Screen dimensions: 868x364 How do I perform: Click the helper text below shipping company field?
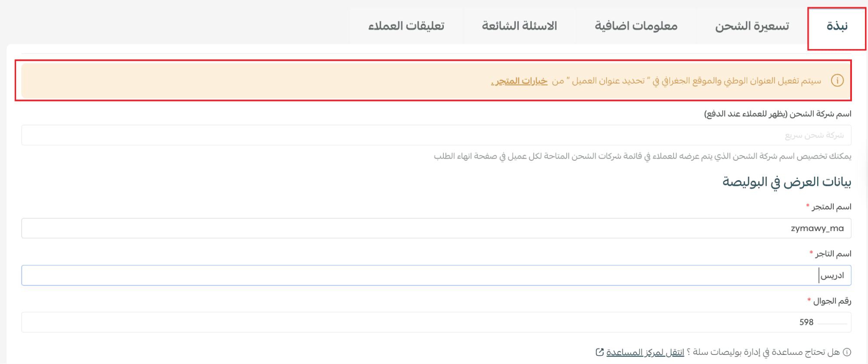(x=642, y=156)
